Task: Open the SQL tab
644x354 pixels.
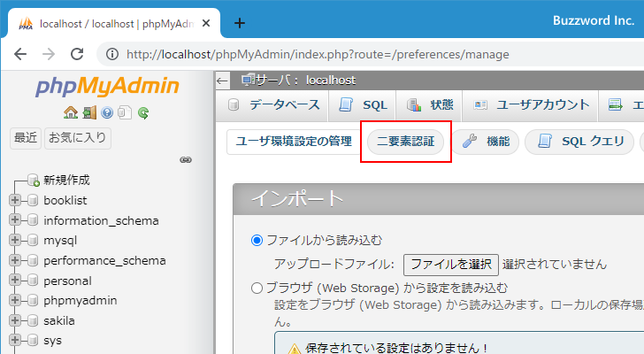Action: [x=364, y=104]
